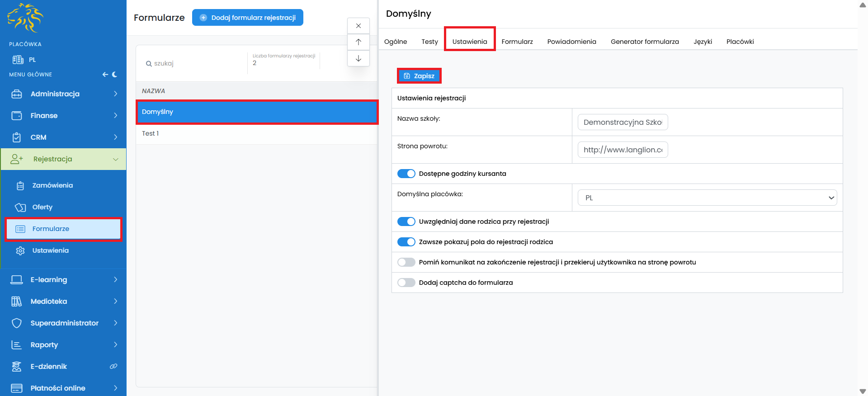Click the dark mode moon icon
The image size is (868, 396).
pyautogui.click(x=115, y=75)
